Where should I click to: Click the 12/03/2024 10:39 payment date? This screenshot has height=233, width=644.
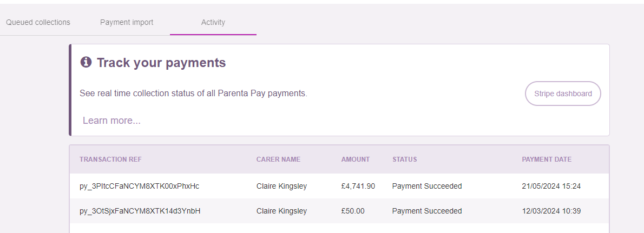click(551, 211)
